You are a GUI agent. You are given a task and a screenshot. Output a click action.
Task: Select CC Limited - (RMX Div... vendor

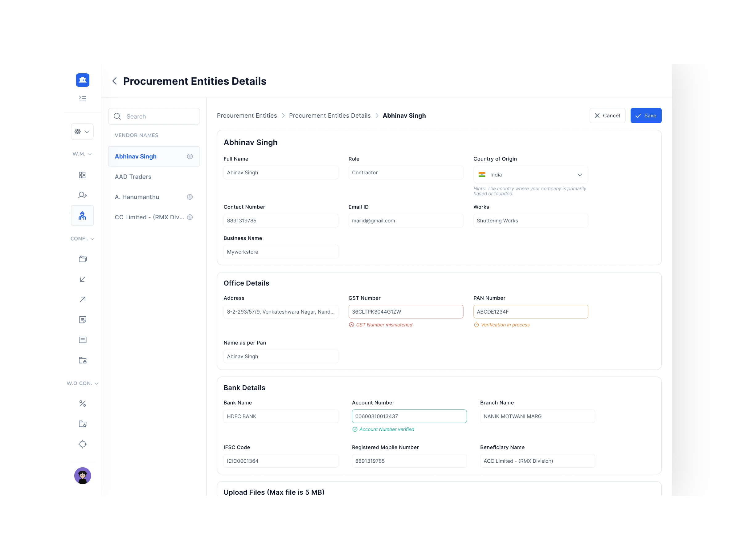pos(154,217)
